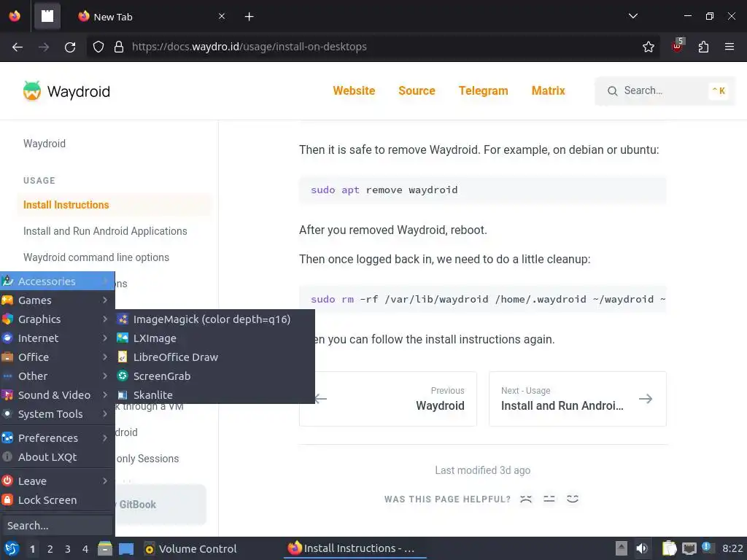Click the update notifier tray icon
This screenshot has width=747, height=560.
click(707, 547)
